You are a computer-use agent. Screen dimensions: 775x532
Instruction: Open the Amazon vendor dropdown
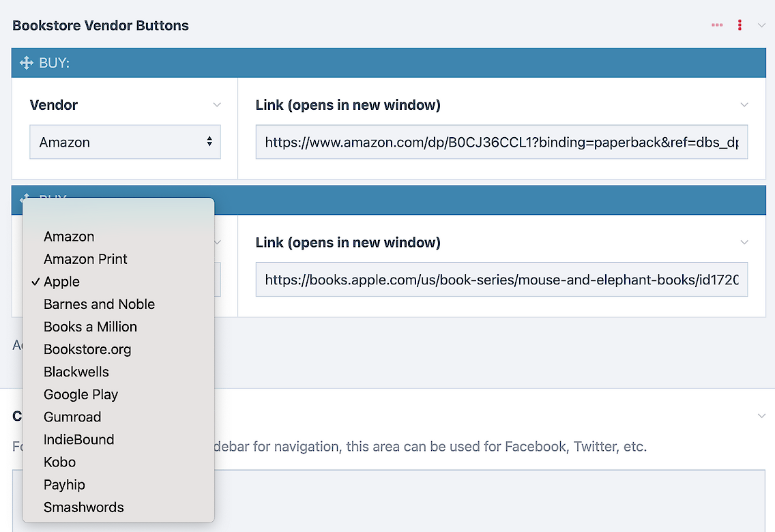(125, 142)
